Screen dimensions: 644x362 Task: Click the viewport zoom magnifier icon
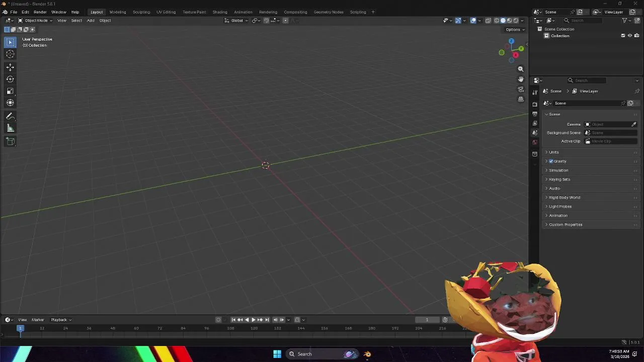pos(521,69)
